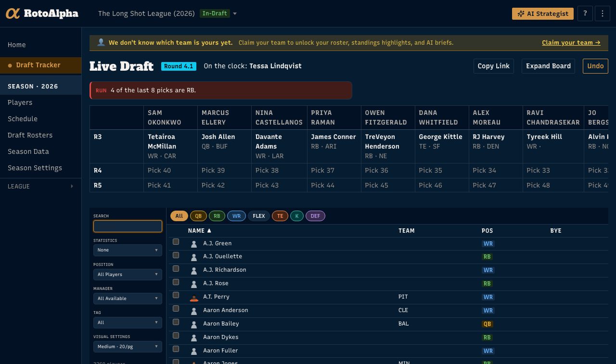Filter players by WR pill

pos(236,216)
